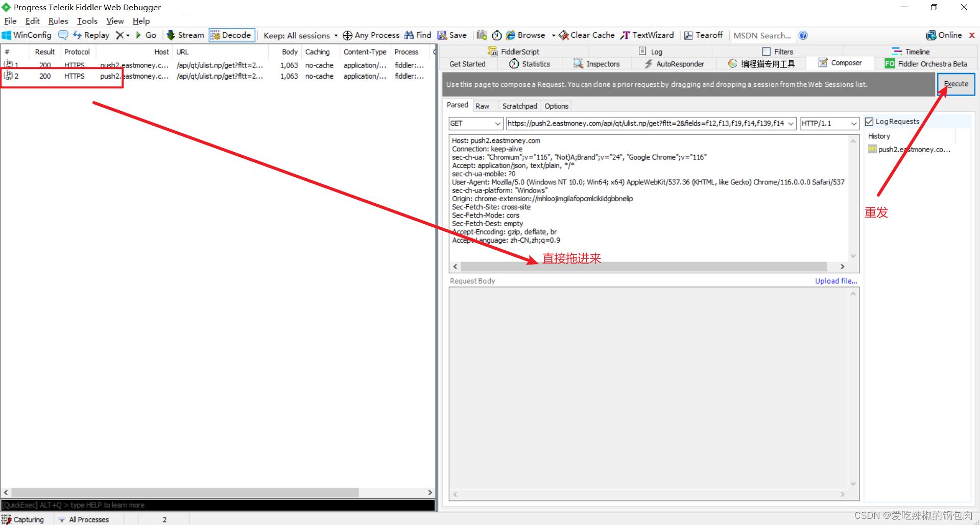Switch to the FiddlerScript tab

pyautogui.click(x=513, y=52)
